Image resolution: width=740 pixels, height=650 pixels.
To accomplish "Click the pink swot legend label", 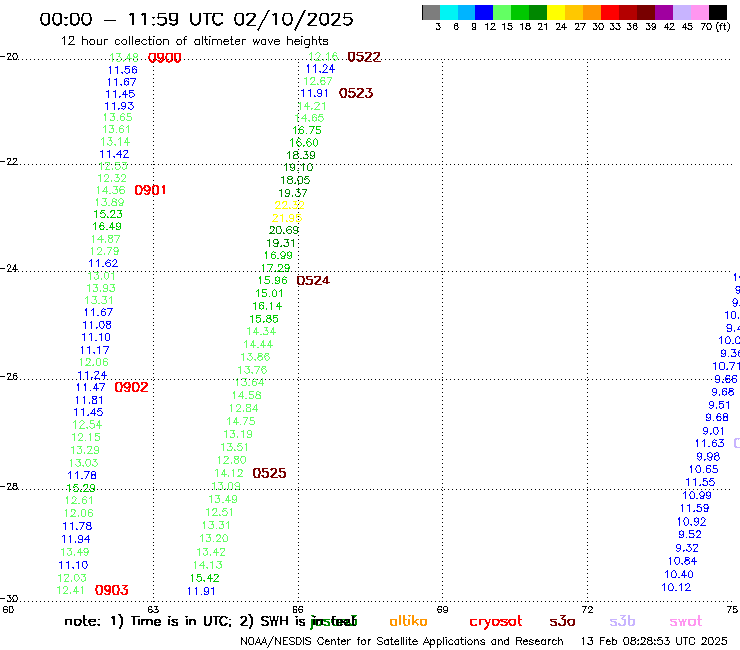I will coord(686,621).
